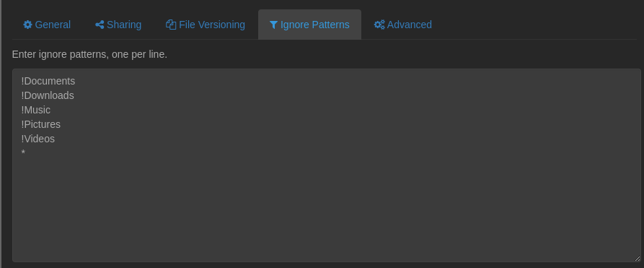Select the File Versioning tab text
This screenshot has width=644, height=268.
point(212,25)
